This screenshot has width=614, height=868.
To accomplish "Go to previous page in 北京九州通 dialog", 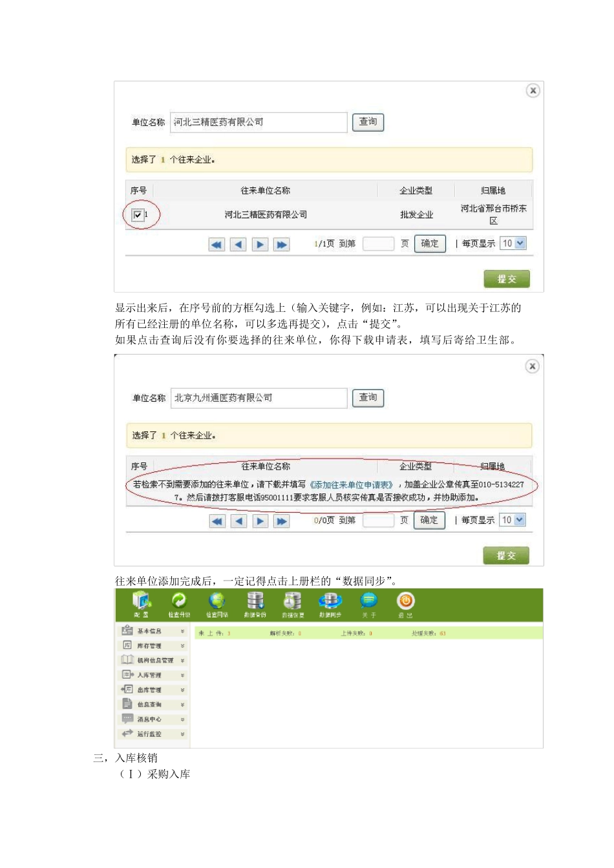I will (x=239, y=521).
